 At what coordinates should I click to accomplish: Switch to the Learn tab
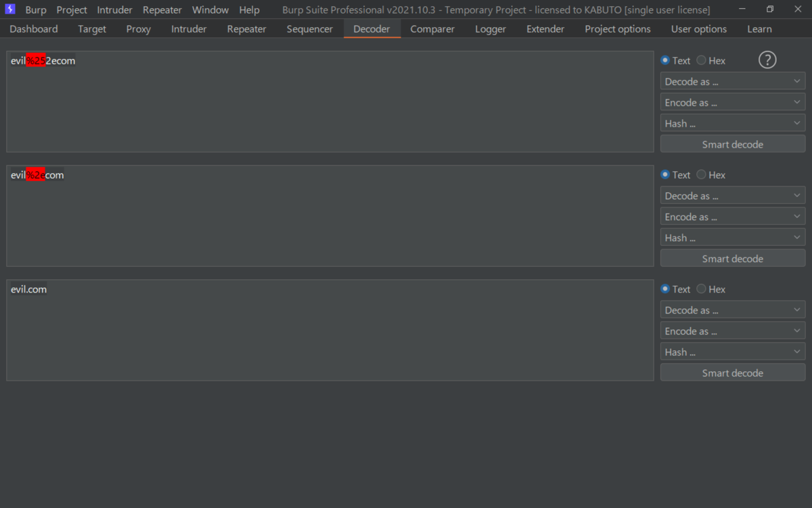(x=759, y=29)
